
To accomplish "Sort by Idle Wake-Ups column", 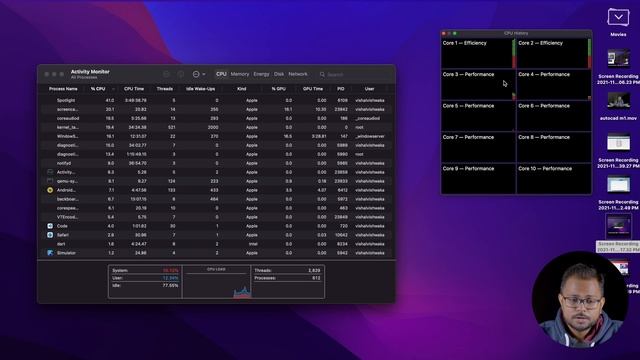I will tap(200, 89).
